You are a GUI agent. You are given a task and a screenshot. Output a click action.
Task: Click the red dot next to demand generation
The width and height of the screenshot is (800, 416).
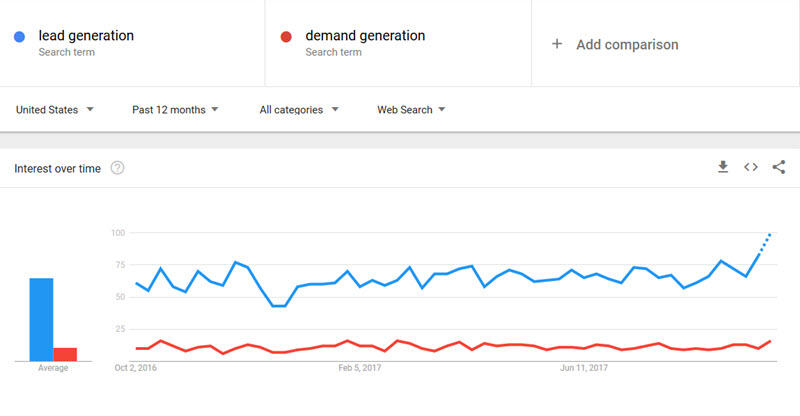point(286,37)
